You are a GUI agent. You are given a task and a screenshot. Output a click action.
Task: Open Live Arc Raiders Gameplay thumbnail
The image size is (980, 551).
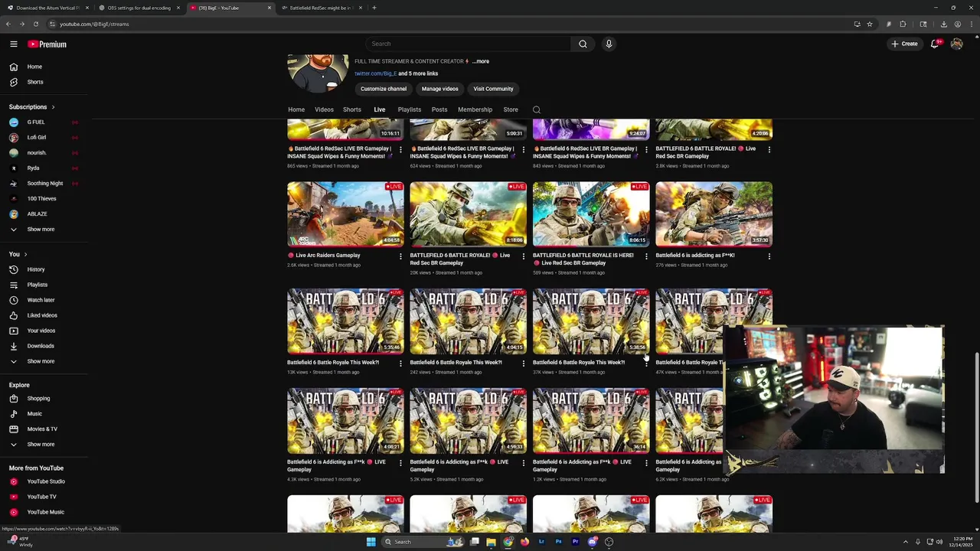click(x=345, y=214)
